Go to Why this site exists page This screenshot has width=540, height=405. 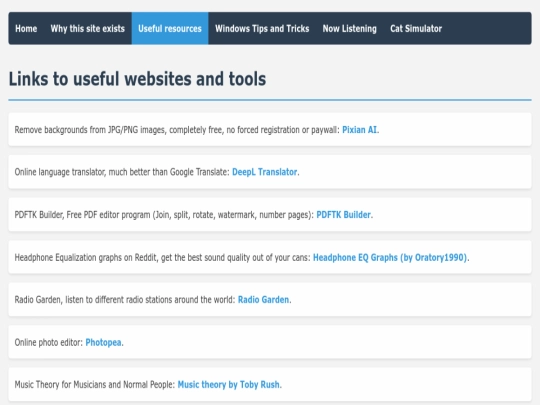pyautogui.click(x=87, y=29)
